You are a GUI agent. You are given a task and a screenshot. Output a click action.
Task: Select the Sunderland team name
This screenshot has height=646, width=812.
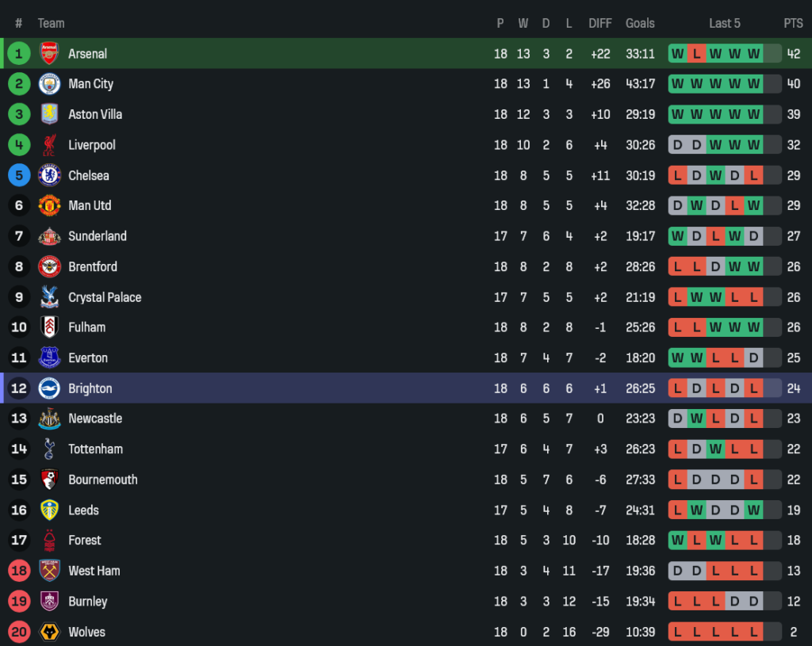click(98, 236)
